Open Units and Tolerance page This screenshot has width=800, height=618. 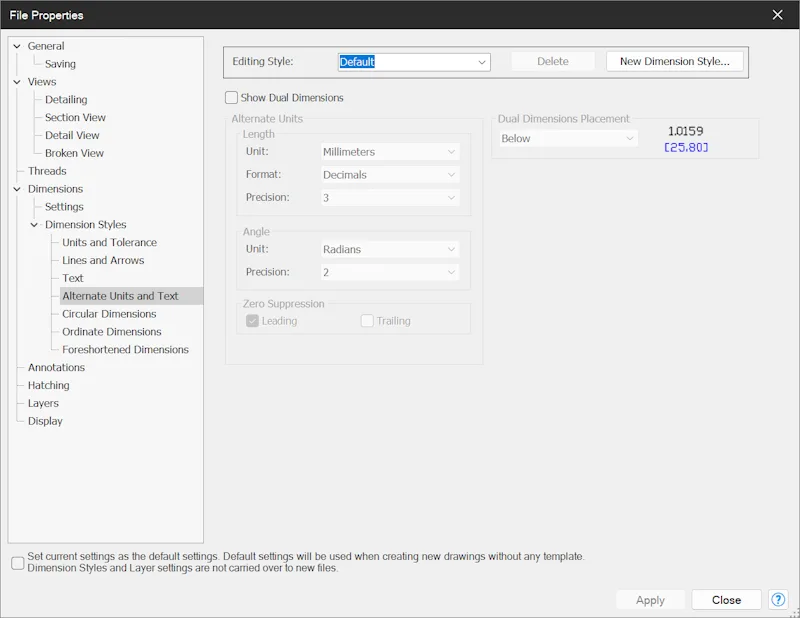[x=109, y=242]
